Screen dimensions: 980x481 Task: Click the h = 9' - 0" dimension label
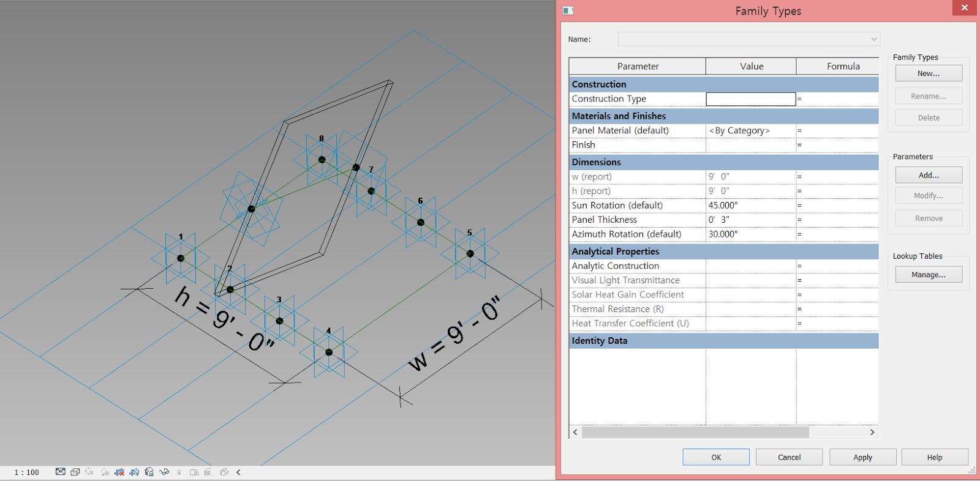click(x=224, y=318)
